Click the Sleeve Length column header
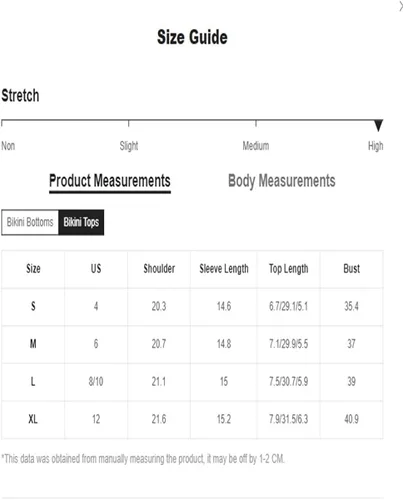 click(224, 269)
